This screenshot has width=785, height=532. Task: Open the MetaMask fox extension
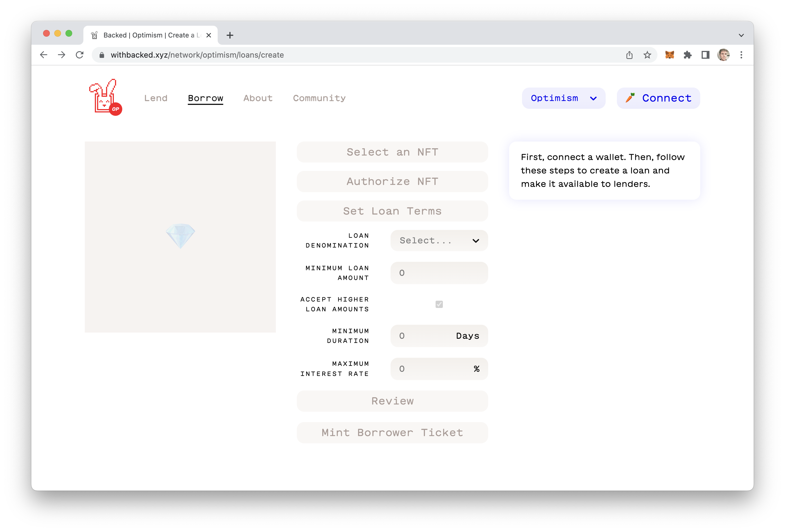click(x=669, y=55)
